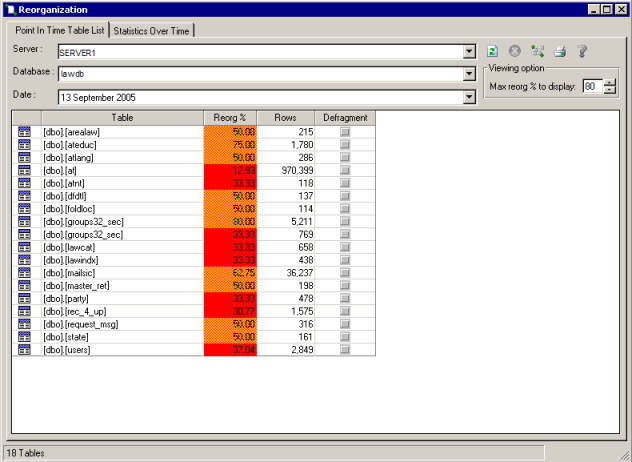632x462 pixels.
Task: Click the red 37.04 Reorg % cell
Action: pyautogui.click(x=230, y=350)
